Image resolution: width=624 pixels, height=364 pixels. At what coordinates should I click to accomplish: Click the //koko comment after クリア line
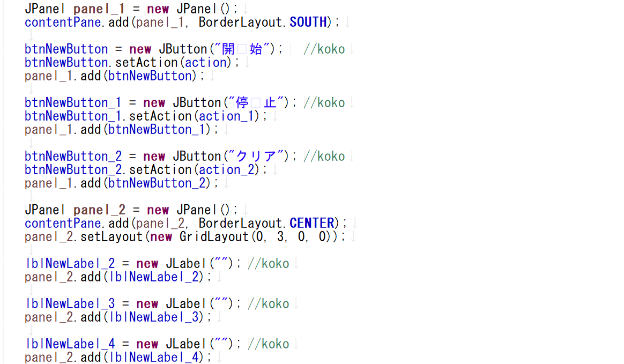(x=324, y=157)
